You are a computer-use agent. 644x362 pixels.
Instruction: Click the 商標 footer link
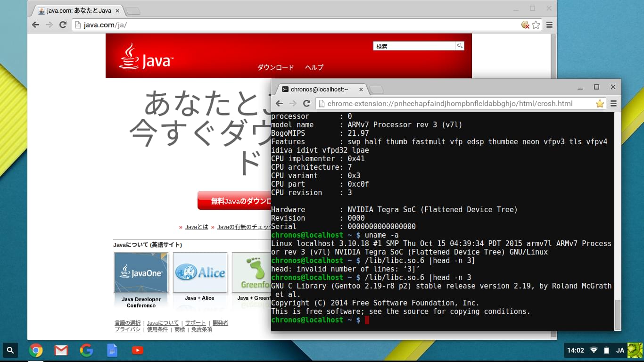tap(180, 329)
